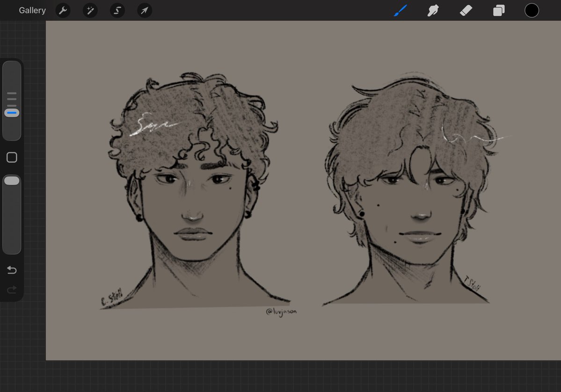Screen dimensions: 561x392
Task: Open the Adjustments magic wand menu
Action: [90, 10]
